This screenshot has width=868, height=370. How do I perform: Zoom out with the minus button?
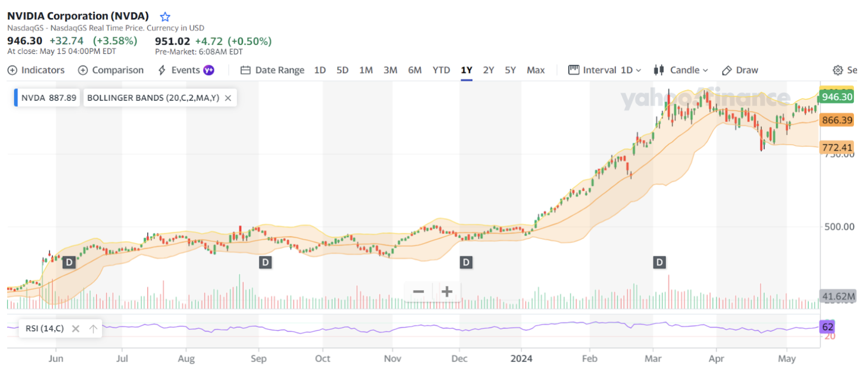point(418,292)
